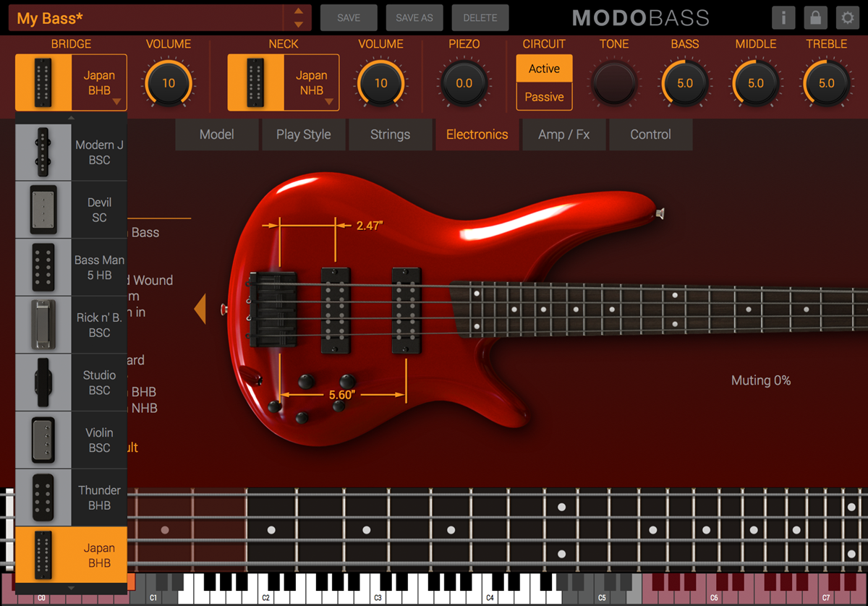
Task: Select the Devil SC pickup
Action: 71,210
